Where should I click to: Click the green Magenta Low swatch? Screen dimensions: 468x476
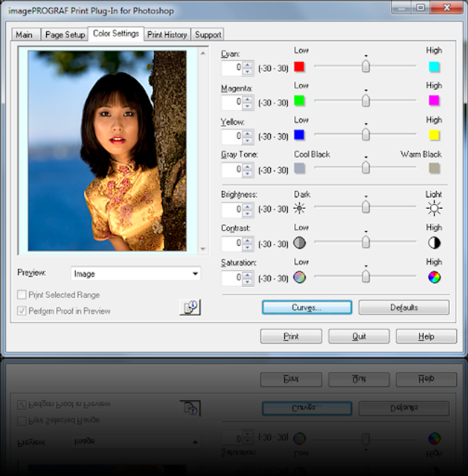(x=299, y=100)
